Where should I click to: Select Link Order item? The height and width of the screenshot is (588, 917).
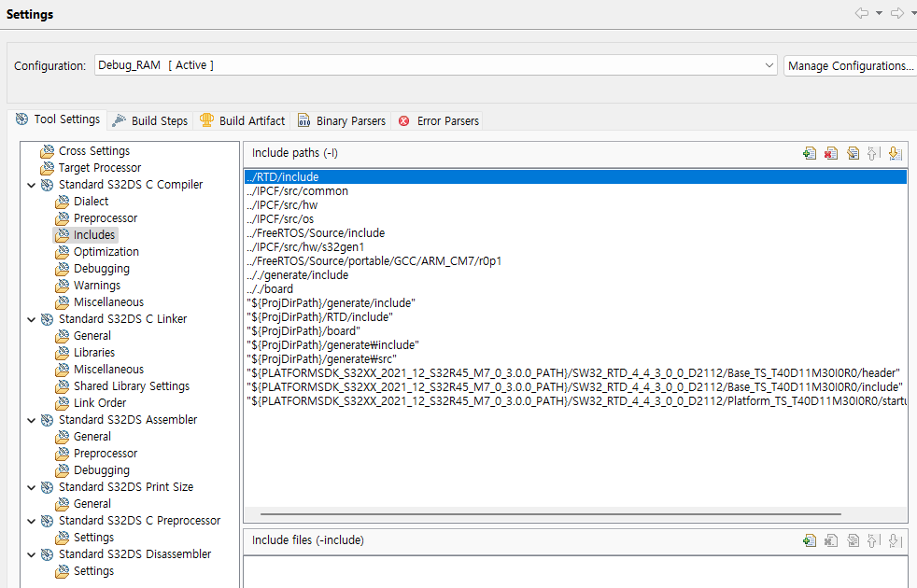point(99,403)
